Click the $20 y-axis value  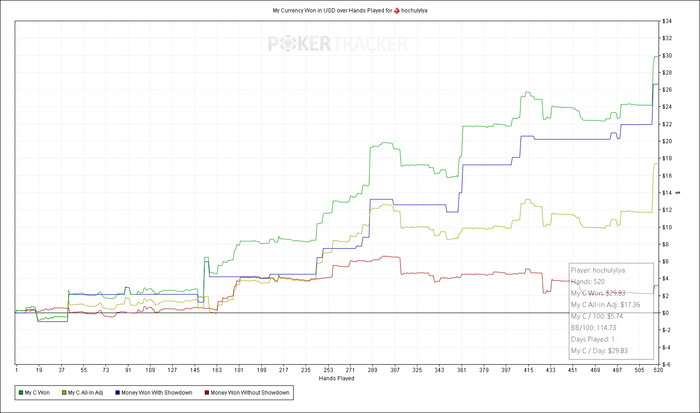[x=667, y=141]
